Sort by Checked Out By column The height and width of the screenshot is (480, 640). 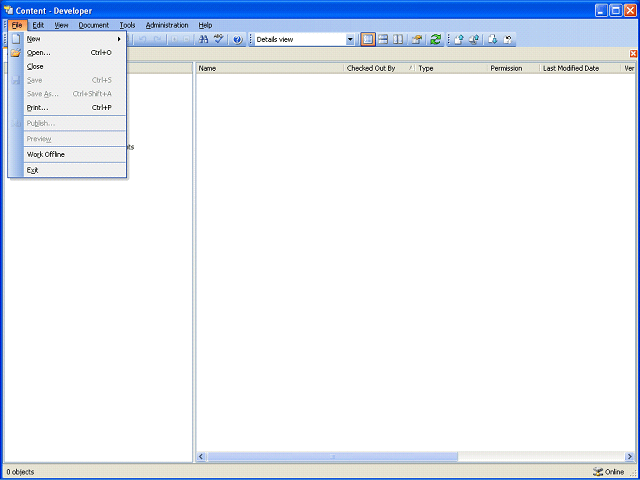(x=379, y=69)
